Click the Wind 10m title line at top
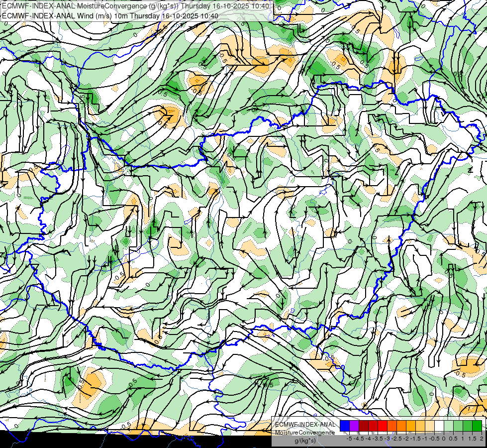The width and height of the screenshot is (487, 448). coord(110,16)
